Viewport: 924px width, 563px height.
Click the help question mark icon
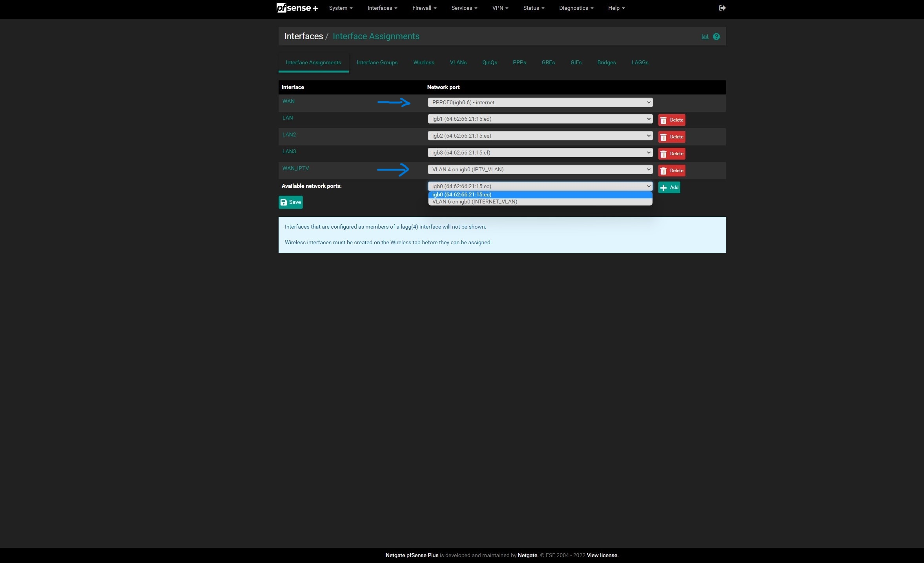716,36
